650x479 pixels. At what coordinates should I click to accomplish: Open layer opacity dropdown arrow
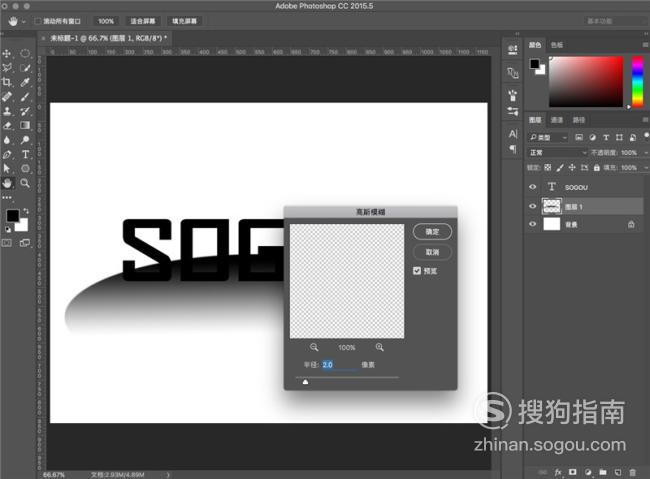646,153
